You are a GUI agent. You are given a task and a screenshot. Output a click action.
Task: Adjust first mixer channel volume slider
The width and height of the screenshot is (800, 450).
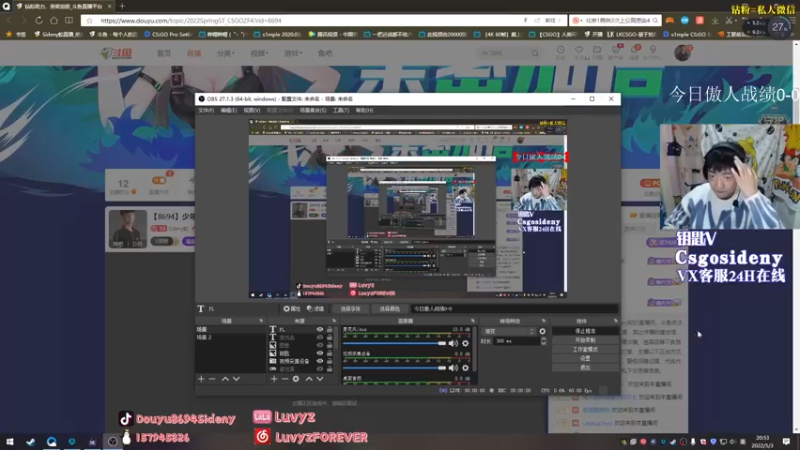pos(394,343)
